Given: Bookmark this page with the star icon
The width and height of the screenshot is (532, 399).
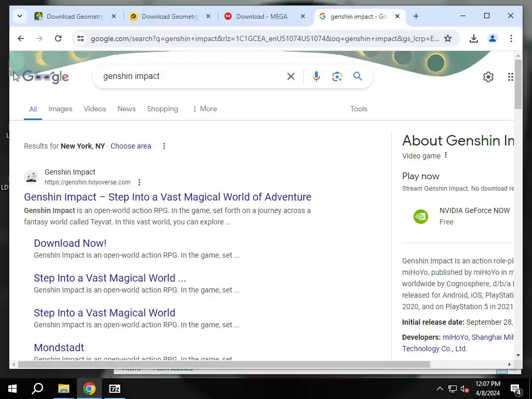Looking at the screenshot, I should point(448,38).
